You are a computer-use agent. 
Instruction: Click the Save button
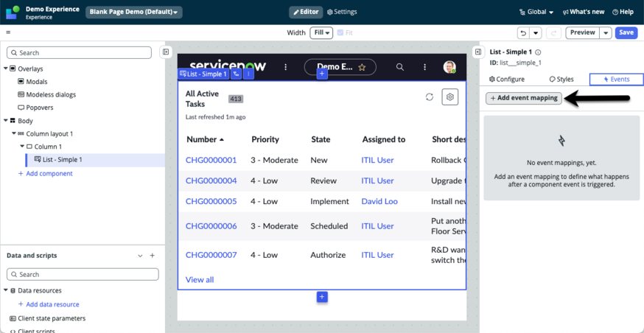(x=626, y=33)
